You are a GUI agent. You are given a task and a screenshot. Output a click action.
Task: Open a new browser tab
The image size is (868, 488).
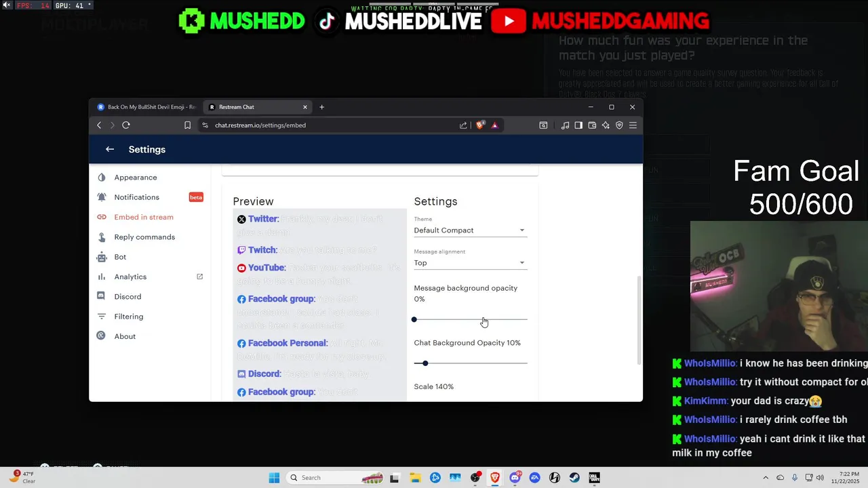(x=322, y=107)
